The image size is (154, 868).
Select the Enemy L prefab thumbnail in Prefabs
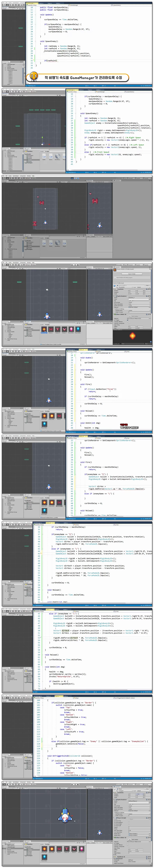click(50, 329)
